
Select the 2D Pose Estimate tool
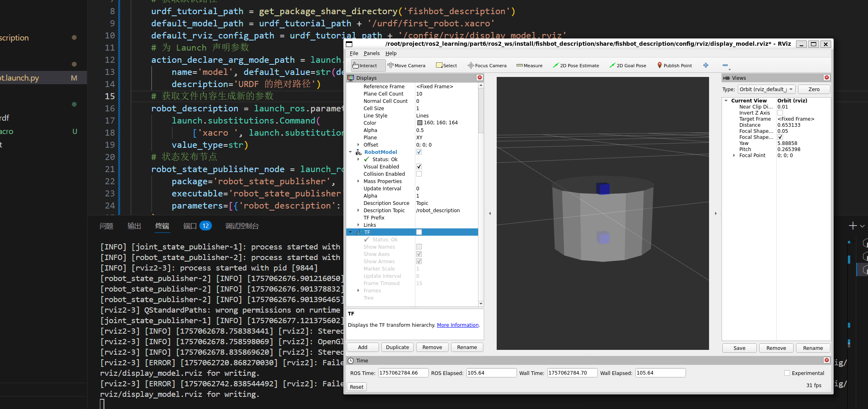click(x=576, y=66)
